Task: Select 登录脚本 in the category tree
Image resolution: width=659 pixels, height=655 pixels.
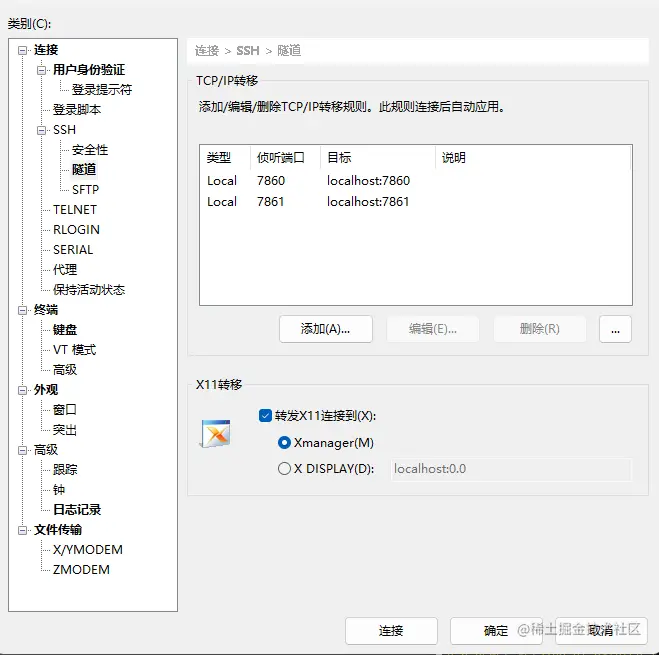Action: point(77,110)
